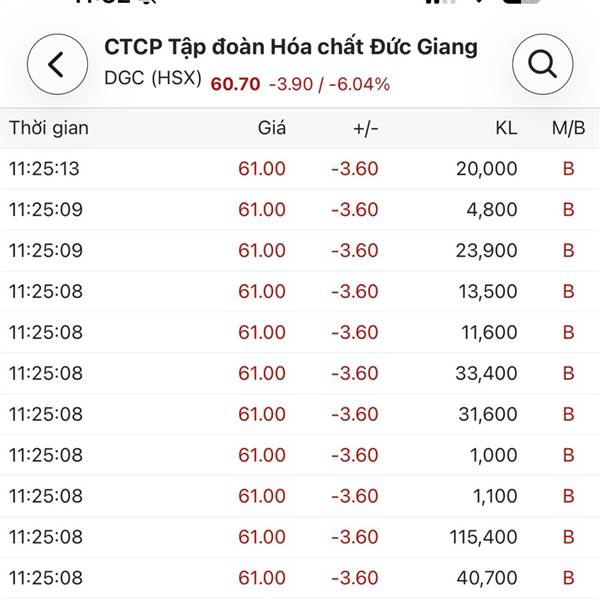Screen dimensions: 600x600
Task: Tap the CTCP Tập đoàn Hóa chất Đức Giang title
Action: (291, 47)
